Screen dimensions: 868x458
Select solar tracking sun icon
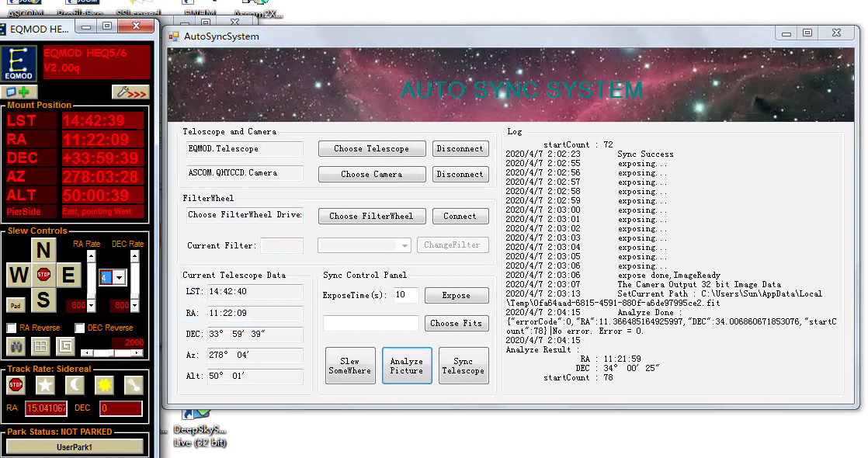tap(104, 384)
